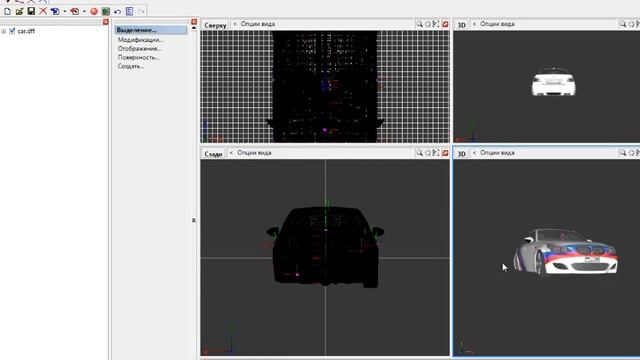
Task: Click the 3D label of the lower 3D viewport
Action: click(x=462, y=154)
